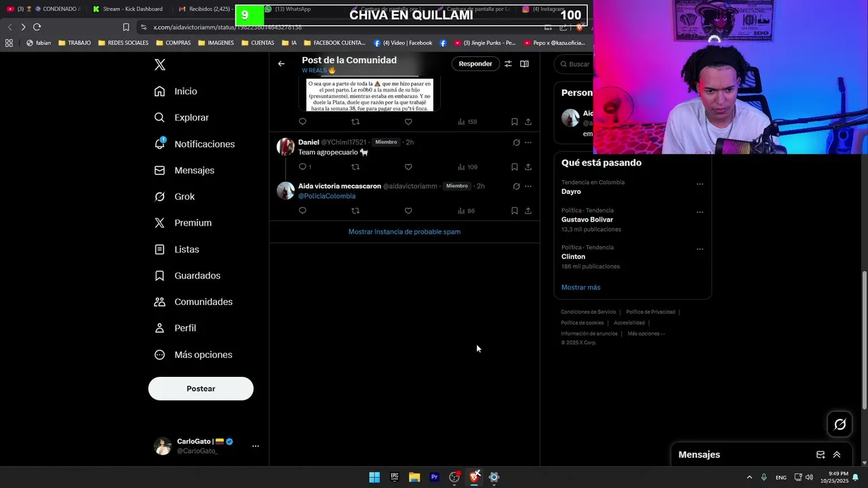Open more options for Dayro trend
Image resolution: width=868 pixels, height=488 pixels.
pos(700,184)
